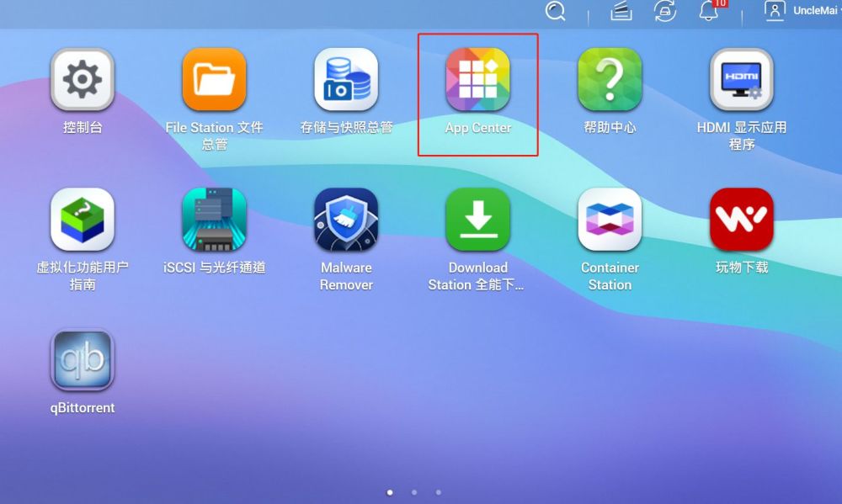Switch to the second desktop page dot
This screenshot has height=504, width=842.
[414, 492]
